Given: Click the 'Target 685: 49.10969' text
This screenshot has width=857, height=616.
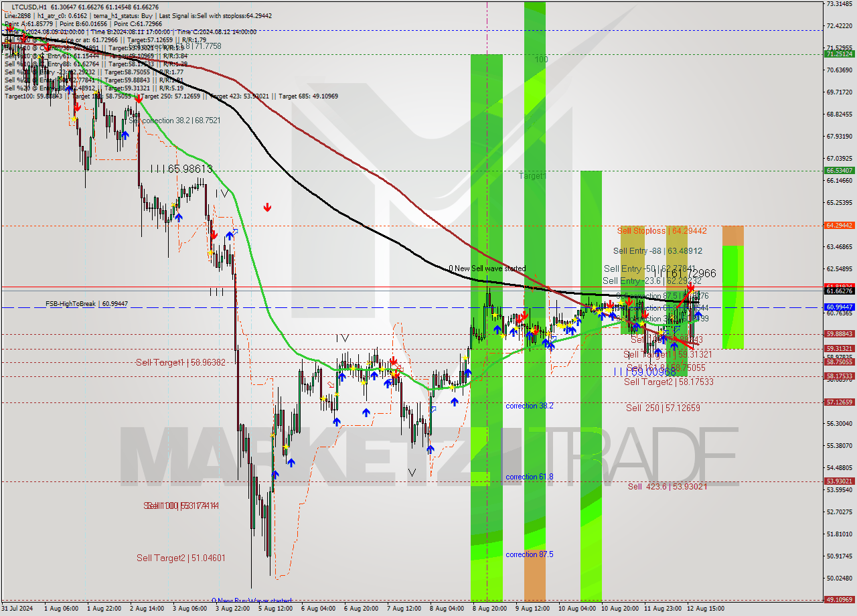Looking at the screenshot, I should [309, 96].
